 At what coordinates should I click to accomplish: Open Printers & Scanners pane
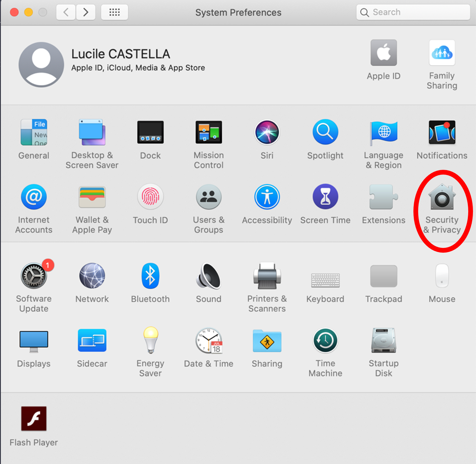coord(267,276)
